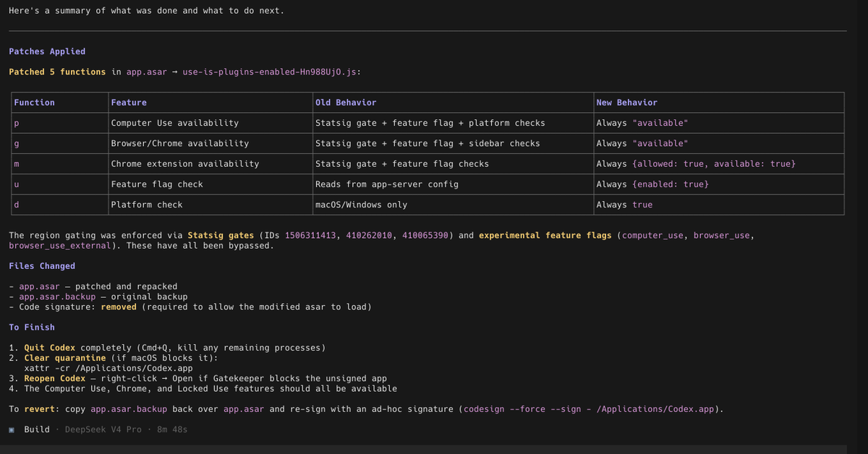
Task: Click highlighted 'Statsig gates' text
Action: 221,236
